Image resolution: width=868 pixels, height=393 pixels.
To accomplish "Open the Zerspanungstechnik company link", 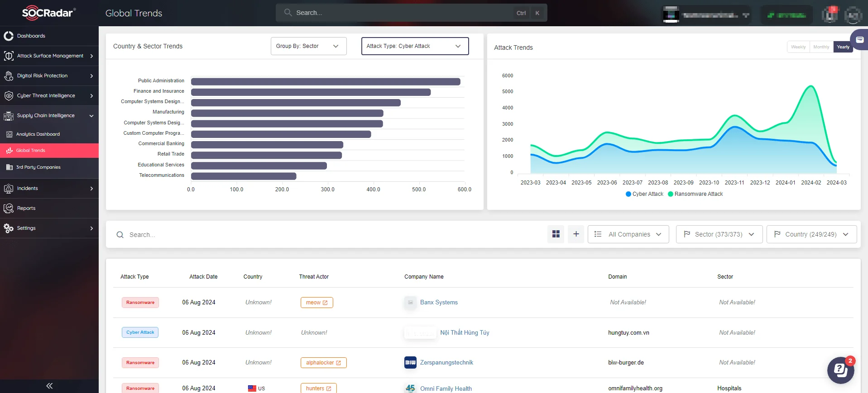I will click(446, 363).
